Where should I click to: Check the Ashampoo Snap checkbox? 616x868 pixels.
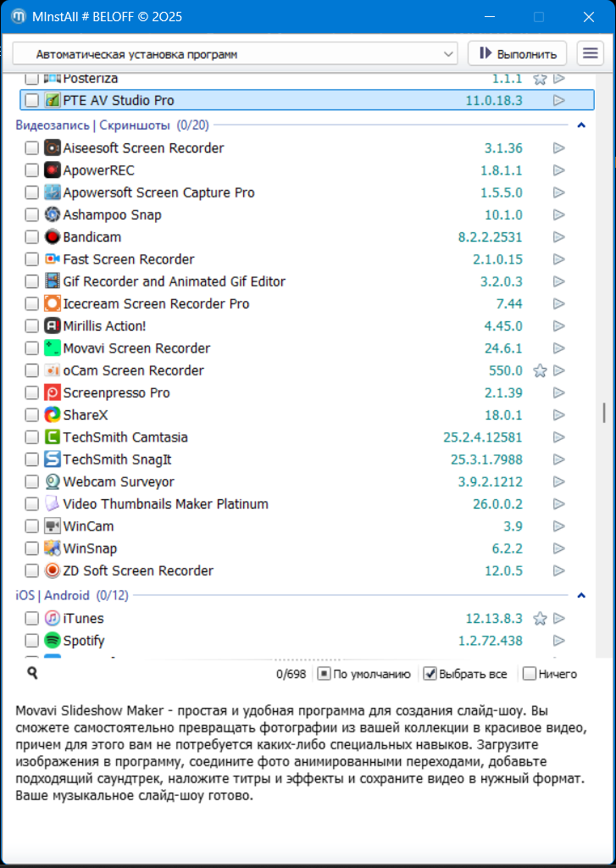click(x=31, y=215)
